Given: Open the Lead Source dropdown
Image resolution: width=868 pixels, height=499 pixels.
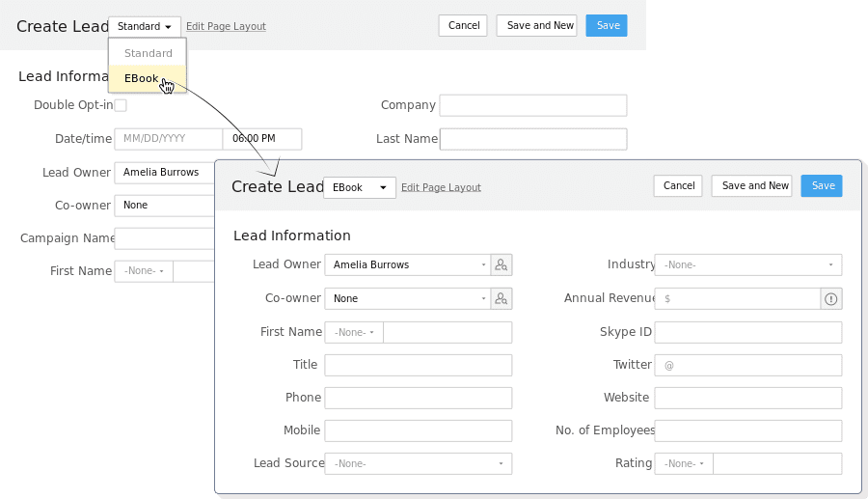Looking at the screenshot, I should coord(419,463).
